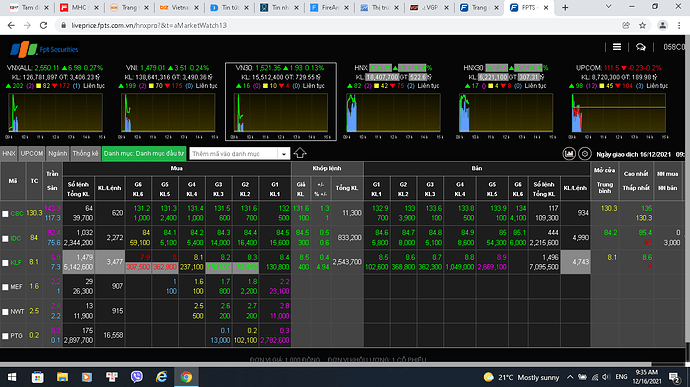Image resolution: width=690 pixels, height=387 pixels.
Task: Click the NWT stock symbol
Action: click(x=17, y=311)
